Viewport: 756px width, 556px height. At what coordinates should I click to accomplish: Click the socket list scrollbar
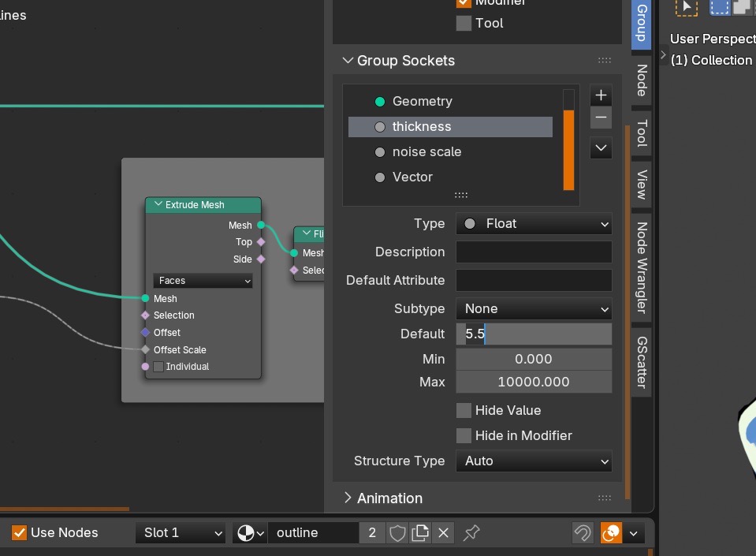click(569, 150)
